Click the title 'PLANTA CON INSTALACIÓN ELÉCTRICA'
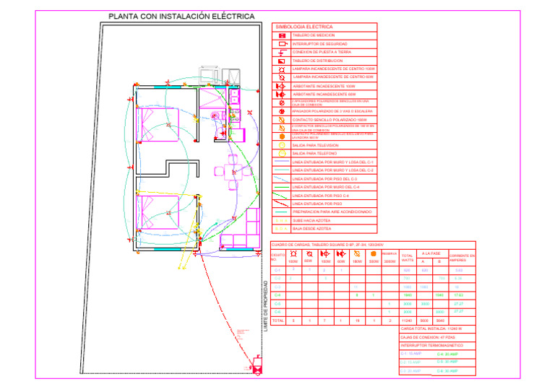Image resolution: width=555 pixels, height=392 pixels. (181, 17)
